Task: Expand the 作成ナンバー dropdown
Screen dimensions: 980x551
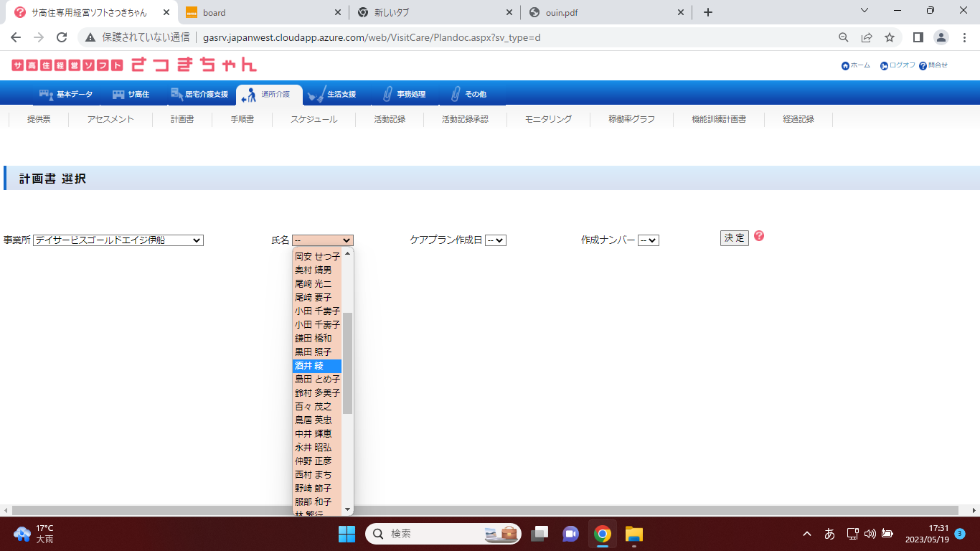Action: 649,240
